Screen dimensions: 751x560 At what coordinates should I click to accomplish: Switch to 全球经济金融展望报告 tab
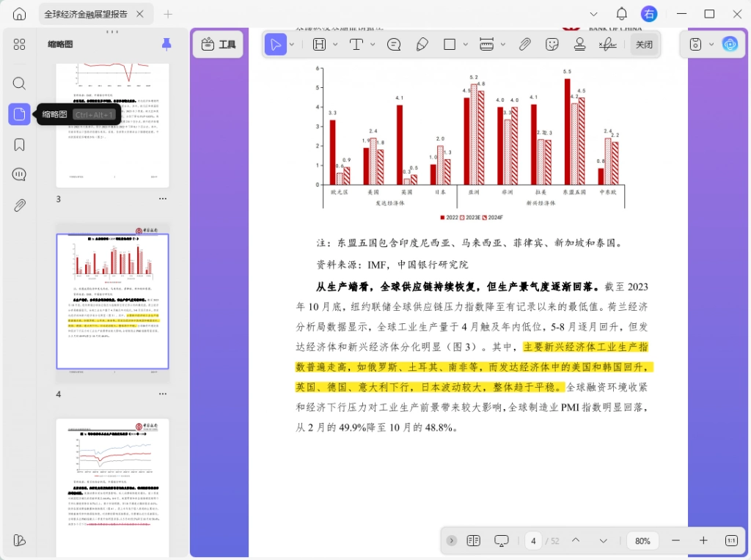86,15
